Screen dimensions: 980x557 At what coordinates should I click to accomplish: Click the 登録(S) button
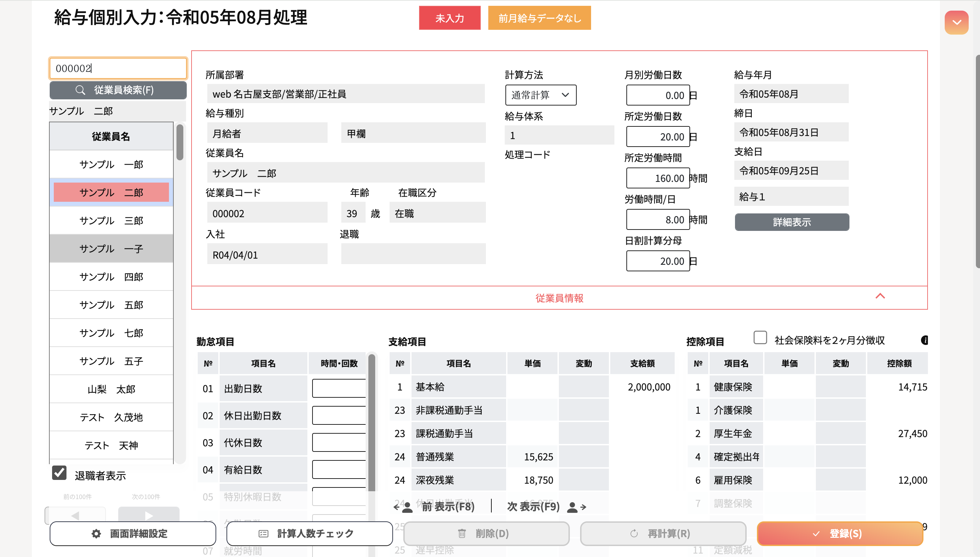click(x=840, y=533)
